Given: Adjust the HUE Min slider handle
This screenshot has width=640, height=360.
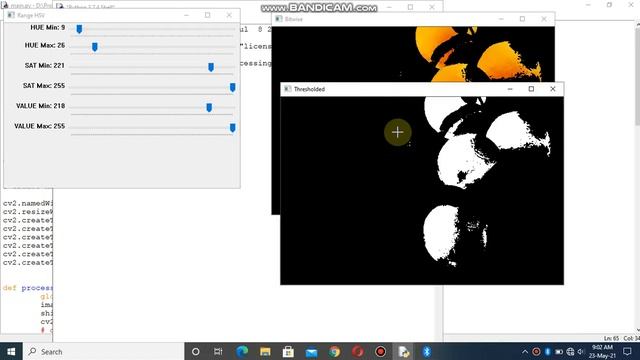Looking at the screenshot, I should click(x=79, y=29).
